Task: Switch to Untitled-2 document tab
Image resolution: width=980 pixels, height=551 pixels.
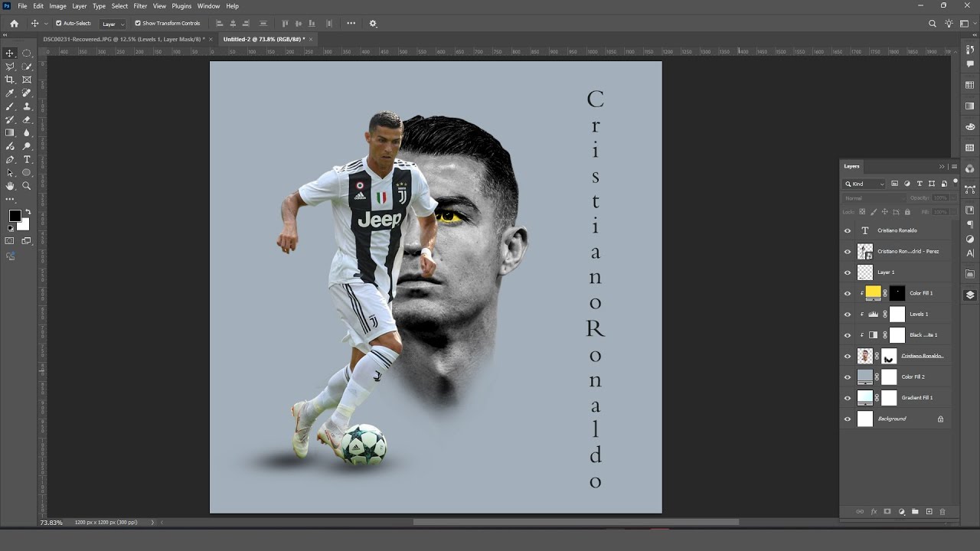Action: pyautogui.click(x=267, y=38)
